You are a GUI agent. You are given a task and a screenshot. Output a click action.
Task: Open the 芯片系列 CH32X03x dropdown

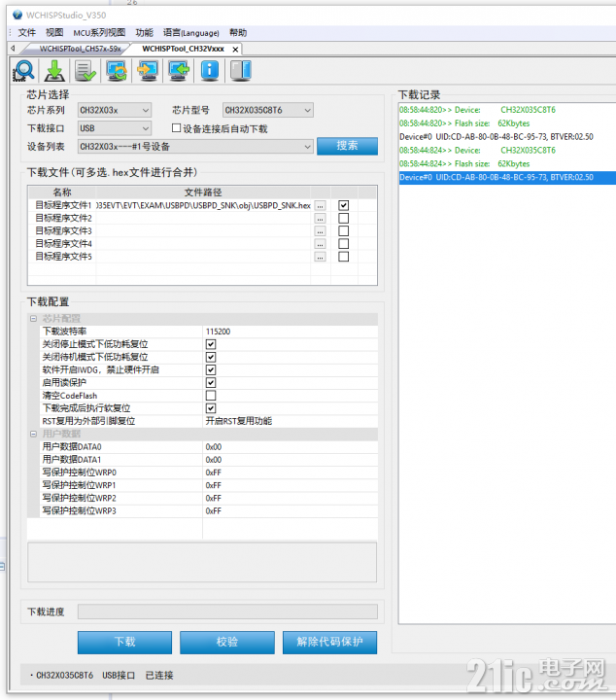click(115, 110)
